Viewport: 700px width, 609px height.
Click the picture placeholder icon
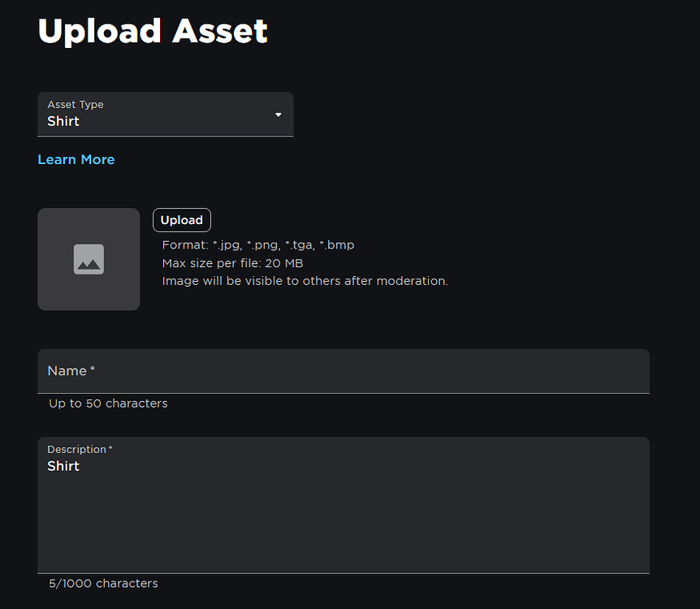tap(89, 259)
